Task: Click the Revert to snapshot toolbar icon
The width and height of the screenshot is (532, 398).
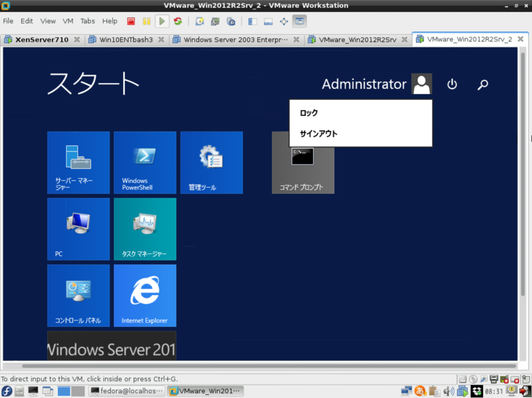Action: (215, 21)
